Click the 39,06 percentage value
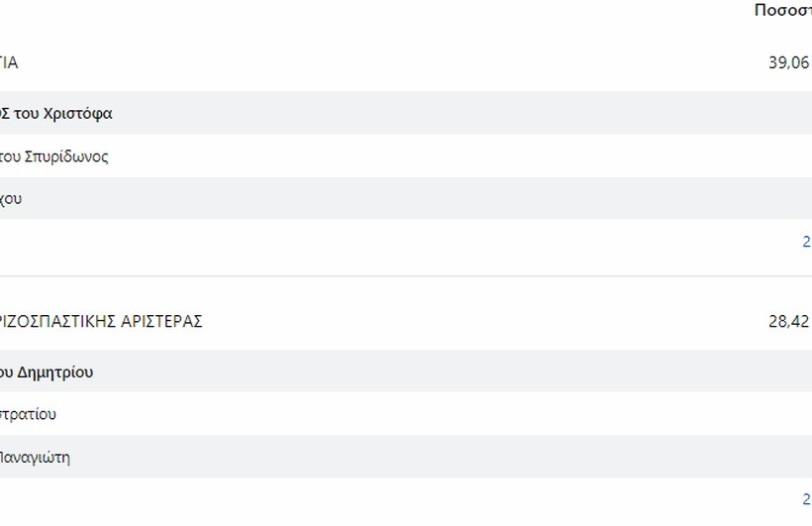Image resolution: width=812 pixels, height=526 pixels. coord(788,63)
